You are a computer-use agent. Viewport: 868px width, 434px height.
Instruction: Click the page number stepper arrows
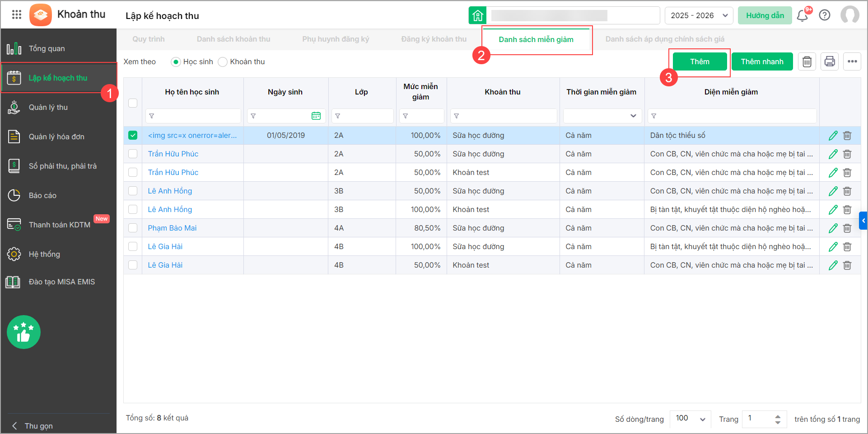click(778, 419)
